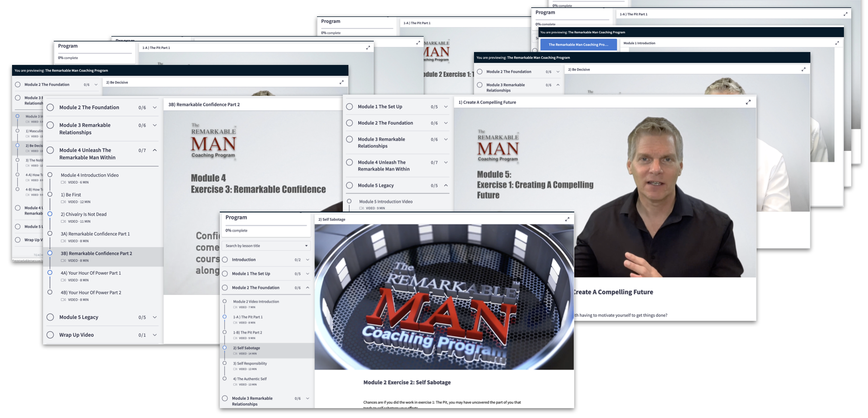The height and width of the screenshot is (418, 868).
Task: Click video icon under 3) Self Responsibility
Action: [x=235, y=369]
